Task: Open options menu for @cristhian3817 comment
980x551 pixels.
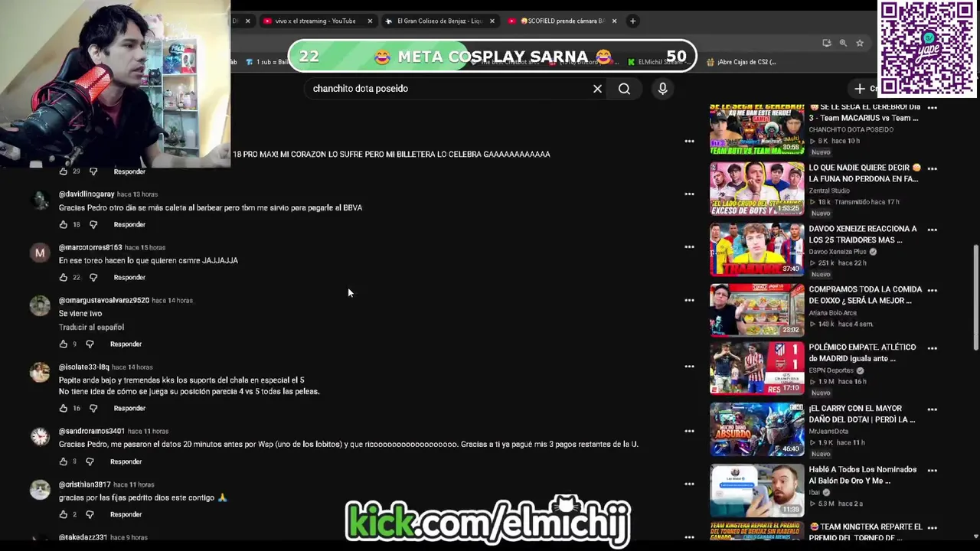Action: (689, 484)
